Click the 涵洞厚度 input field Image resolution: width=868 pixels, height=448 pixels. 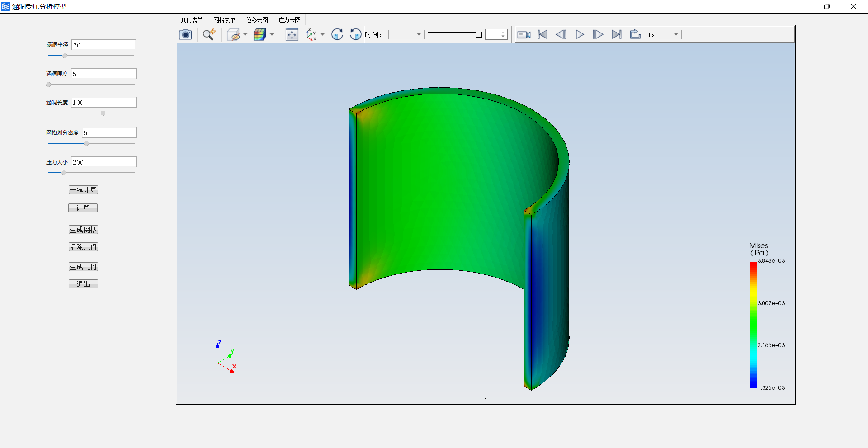(104, 74)
